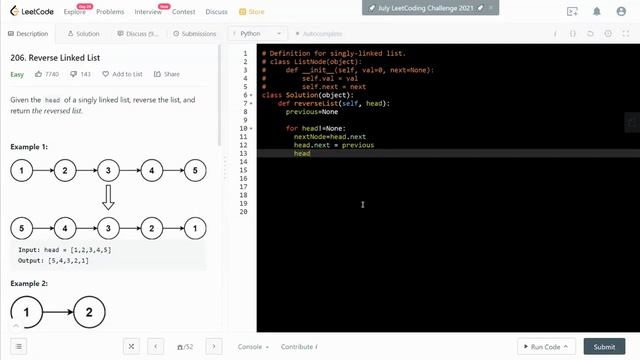The width and height of the screenshot is (640, 360).
Task: Open the Contest menu
Action: pyautogui.click(x=184, y=12)
